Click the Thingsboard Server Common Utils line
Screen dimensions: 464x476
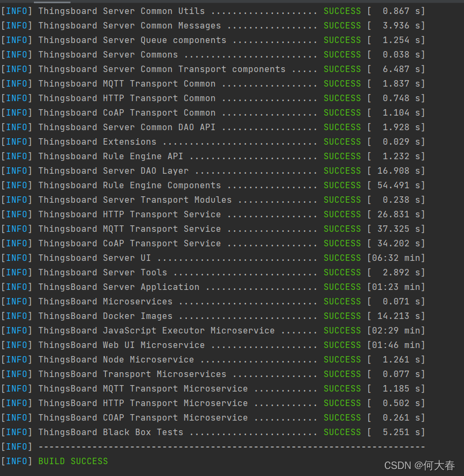coord(121,11)
